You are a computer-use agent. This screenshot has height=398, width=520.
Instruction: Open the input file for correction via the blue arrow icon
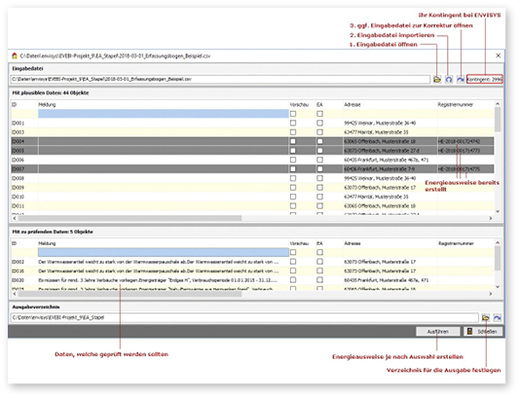460,80
